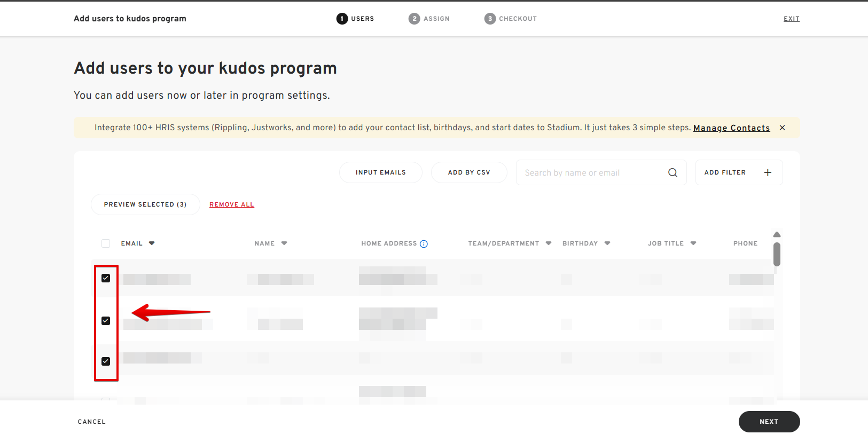Focus the Search by name or email field
Screen dimensions: 868x442
click(x=590, y=173)
